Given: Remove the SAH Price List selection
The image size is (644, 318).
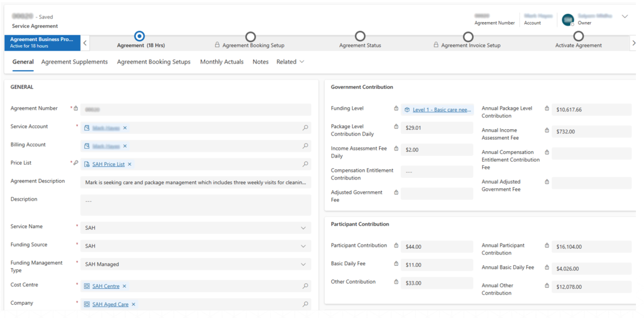Looking at the screenshot, I should pos(130,164).
